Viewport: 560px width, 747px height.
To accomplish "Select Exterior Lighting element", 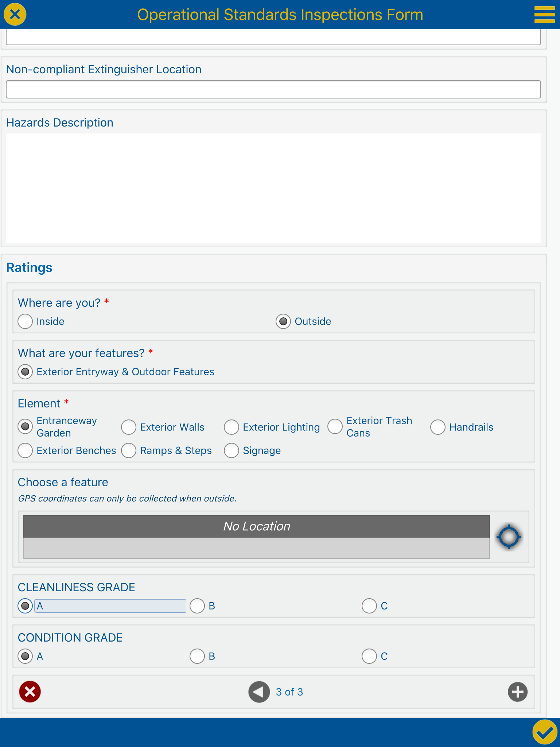I will [232, 427].
